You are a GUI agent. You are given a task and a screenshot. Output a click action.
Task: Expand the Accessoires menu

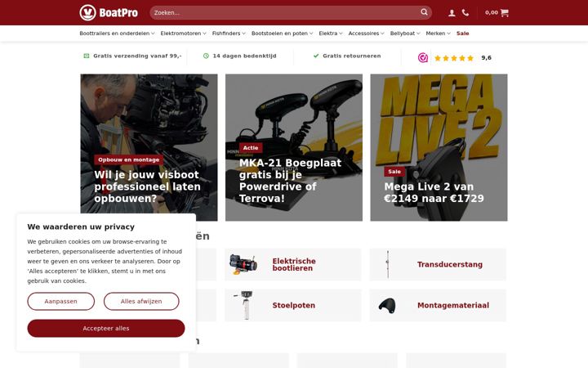point(367,34)
